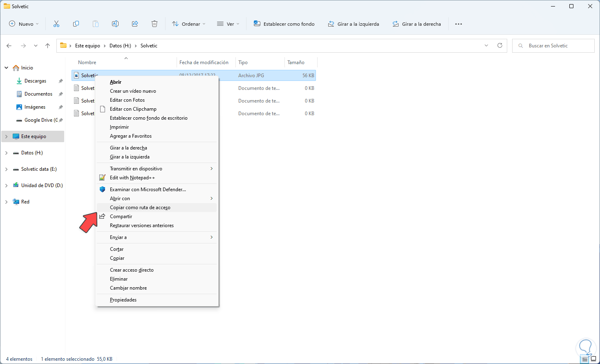Go up one folder with the up arrow
Image resolution: width=600 pixels, height=364 pixels.
48,46
